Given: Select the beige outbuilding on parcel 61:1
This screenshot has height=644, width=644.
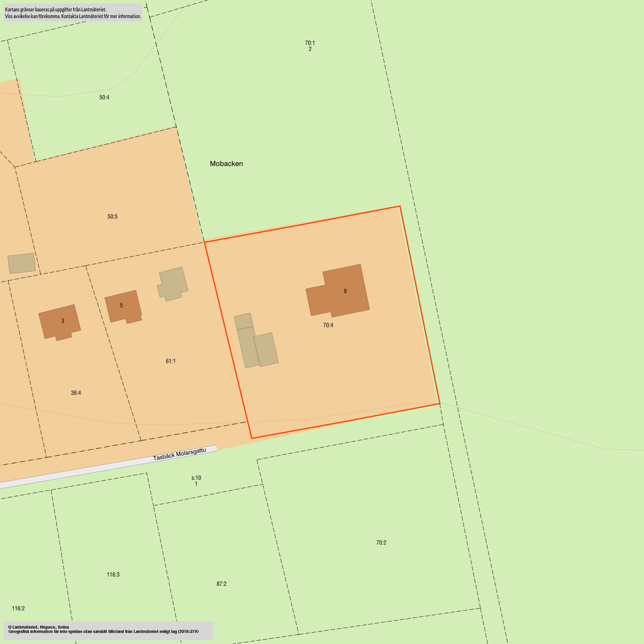Looking at the screenshot, I should point(173,283).
